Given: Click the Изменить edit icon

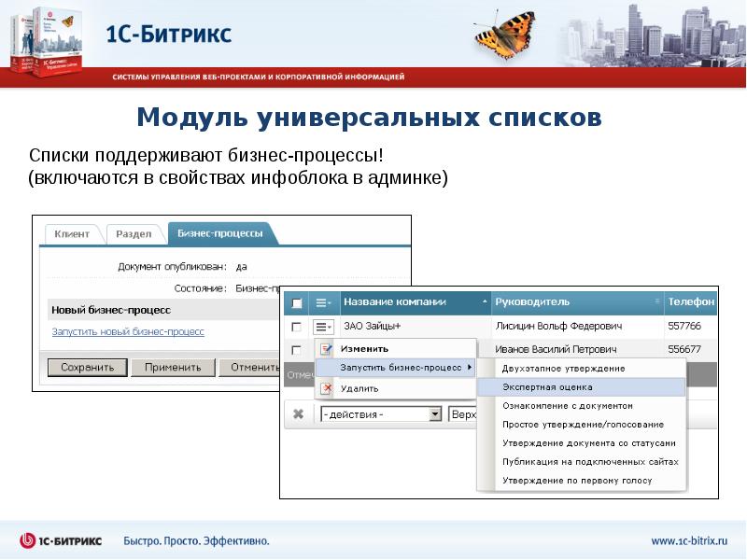Looking at the screenshot, I should [x=326, y=349].
